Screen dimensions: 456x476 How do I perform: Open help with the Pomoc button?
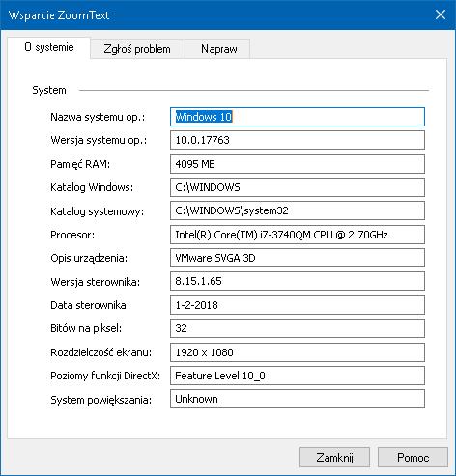pos(413,457)
